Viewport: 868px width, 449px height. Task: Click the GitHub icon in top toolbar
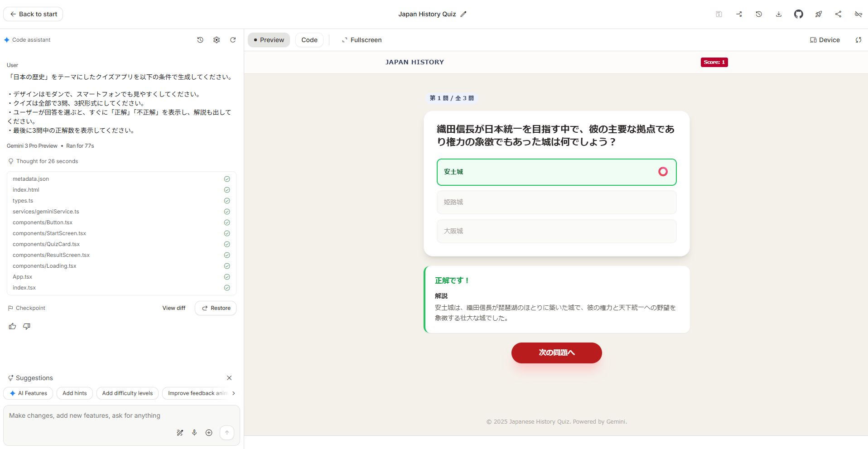pyautogui.click(x=798, y=14)
